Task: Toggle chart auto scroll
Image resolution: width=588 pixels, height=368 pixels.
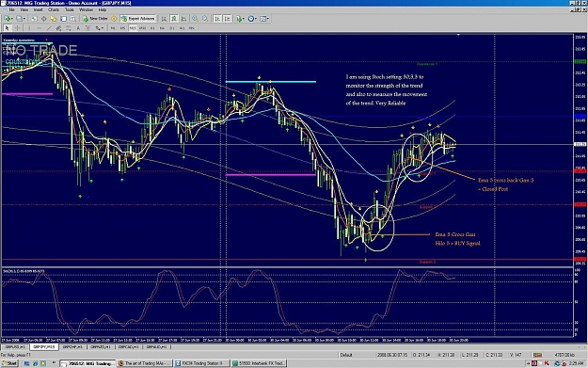Action: (x=217, y=19)
